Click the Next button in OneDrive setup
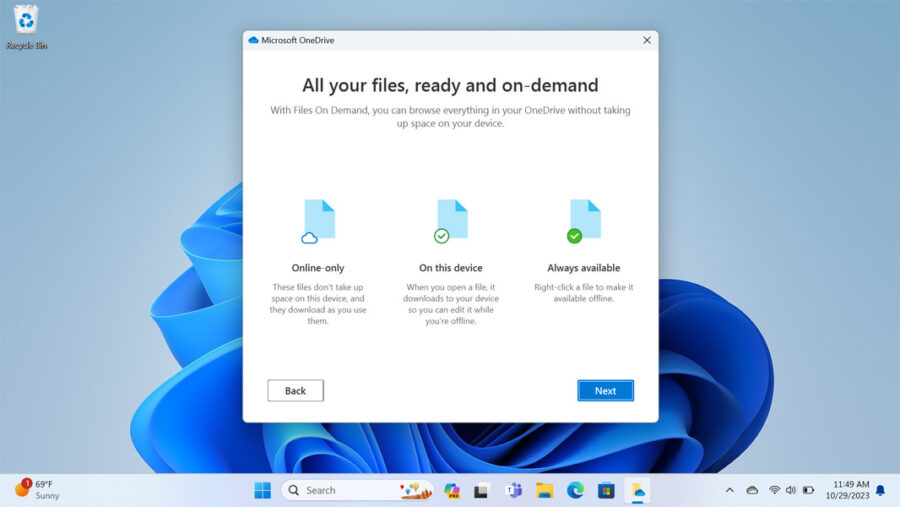The image size is (900, 507). click(x=605, y=390)
